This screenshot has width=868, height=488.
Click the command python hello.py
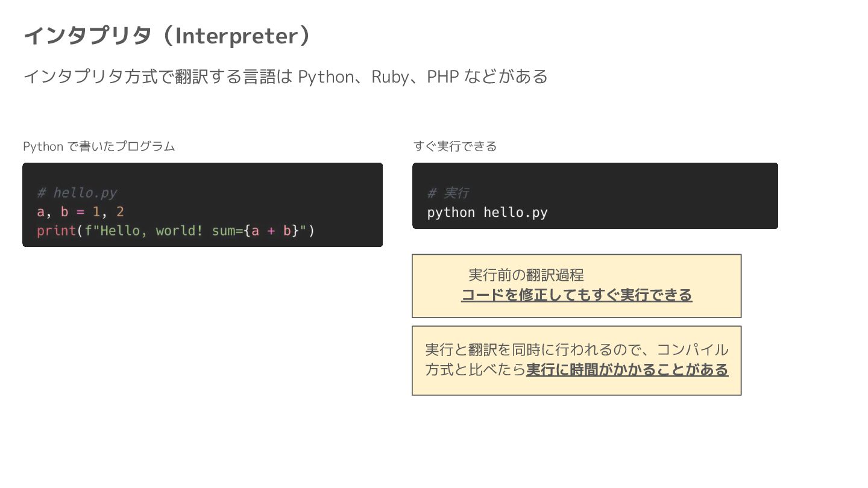click(x=487, y=213)
